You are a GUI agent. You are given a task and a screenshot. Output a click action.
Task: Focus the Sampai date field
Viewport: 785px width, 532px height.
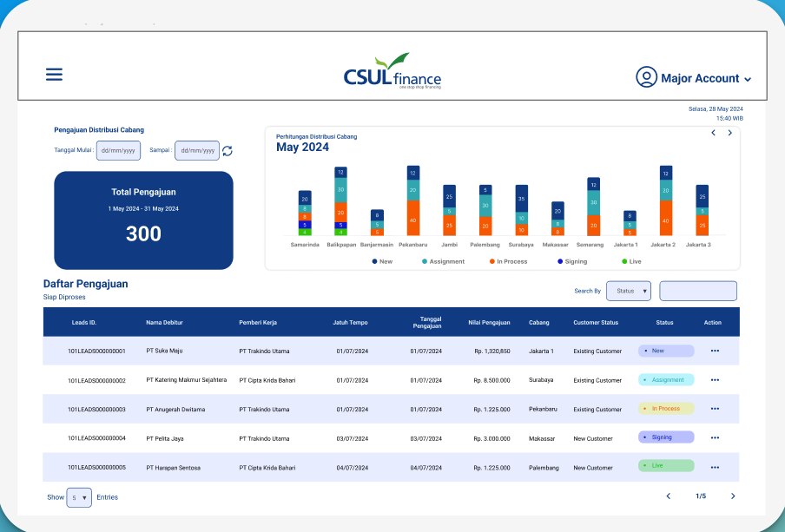197,150
